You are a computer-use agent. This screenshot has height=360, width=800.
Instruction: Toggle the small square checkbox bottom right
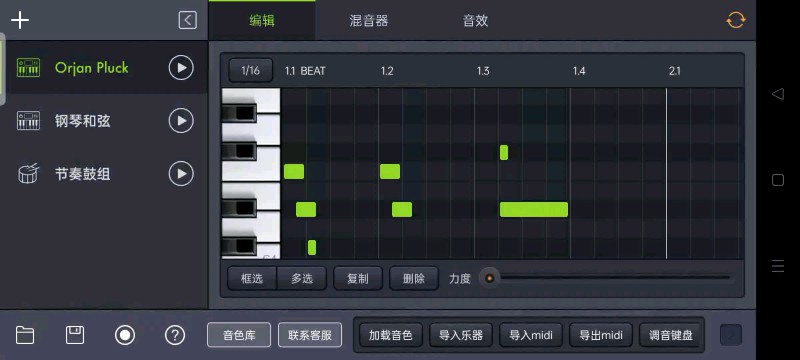731,335
